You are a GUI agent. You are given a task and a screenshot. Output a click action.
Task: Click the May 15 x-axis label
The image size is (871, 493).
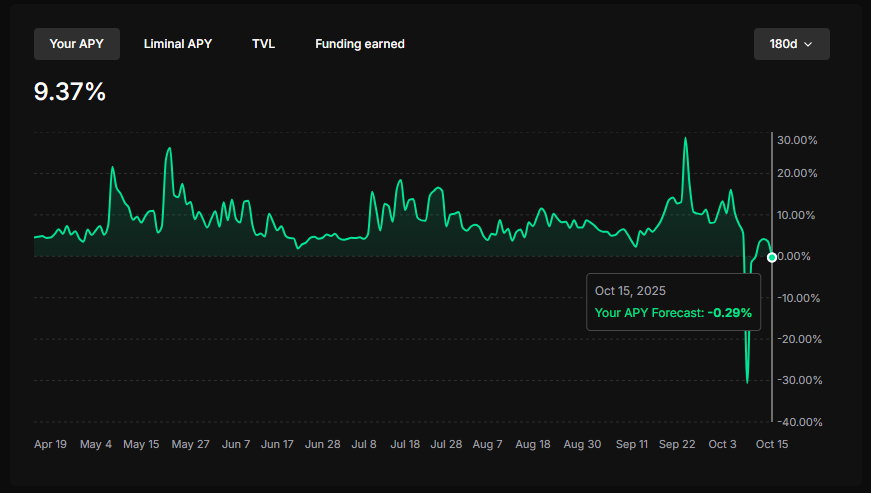(141, 444)
